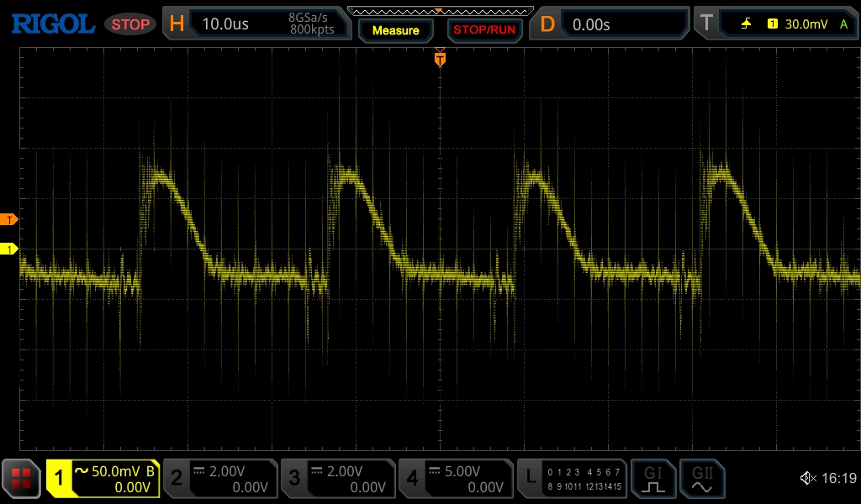This screenshot has height=504, width=861.
Task: Tap the RIGOL logo
Action: pos(52,24)
